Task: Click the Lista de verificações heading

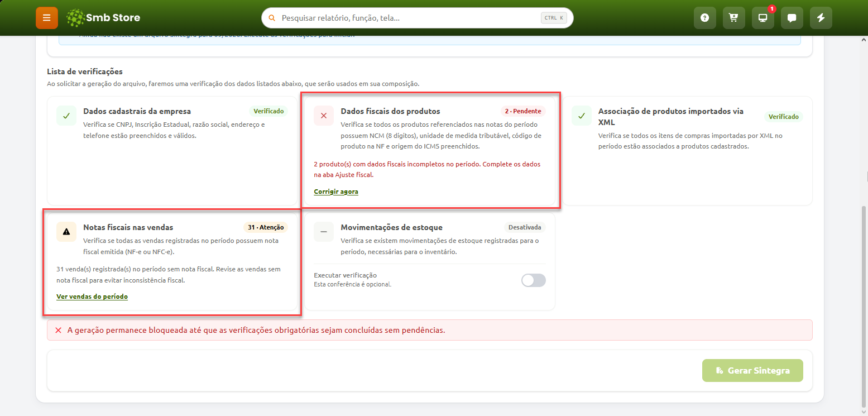Action: [85, 71]
